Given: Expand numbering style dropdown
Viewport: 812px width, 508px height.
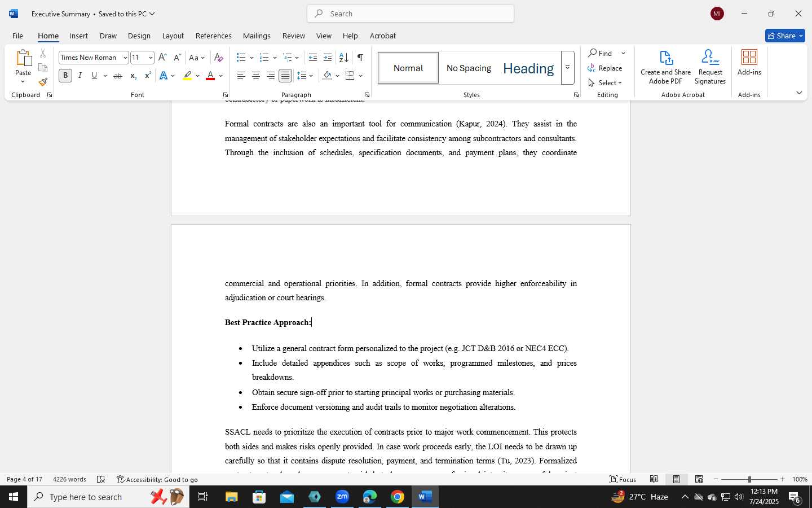Looking at the screenshot, I should coord(275,58).
